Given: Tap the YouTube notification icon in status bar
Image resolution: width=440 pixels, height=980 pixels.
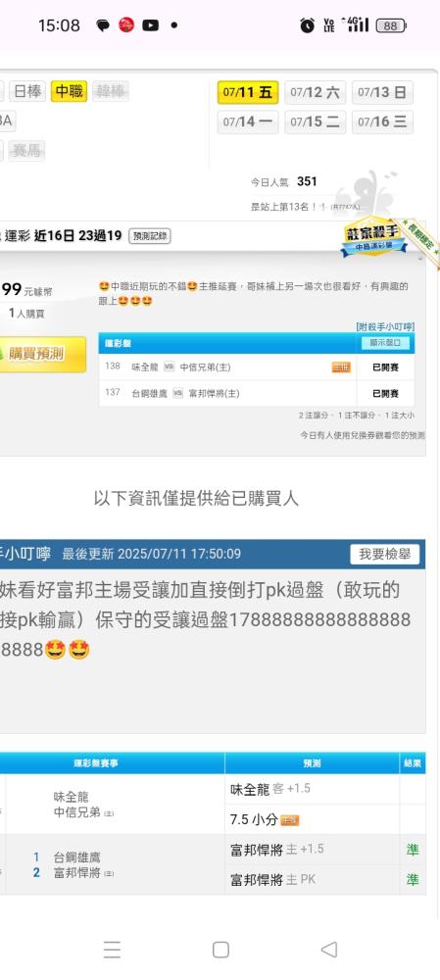Looking at the screenshot, I should click(x=150, y=25).
